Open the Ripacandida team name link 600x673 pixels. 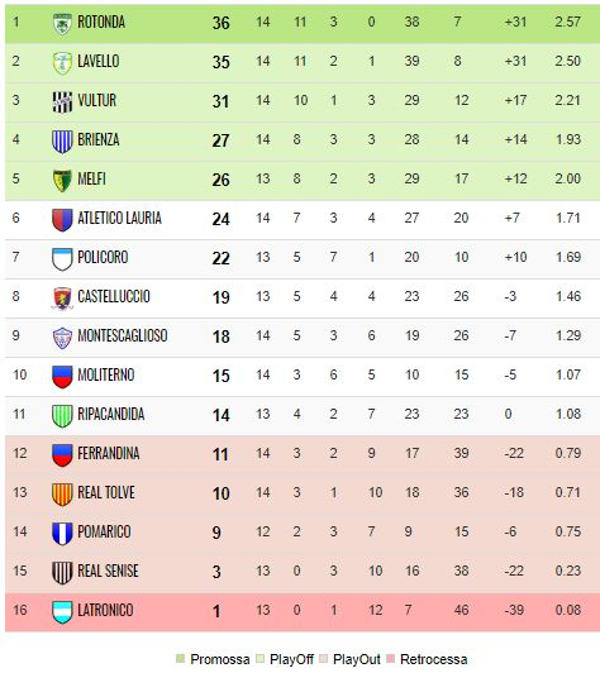111,414
